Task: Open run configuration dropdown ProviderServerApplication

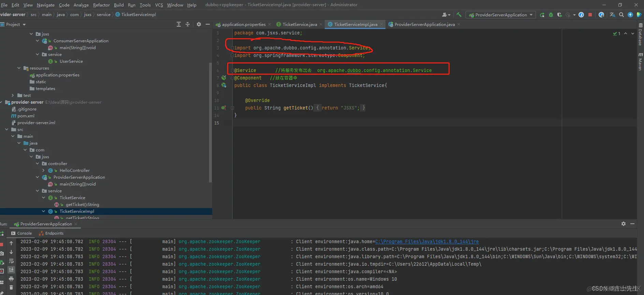Action: point(500,15)
